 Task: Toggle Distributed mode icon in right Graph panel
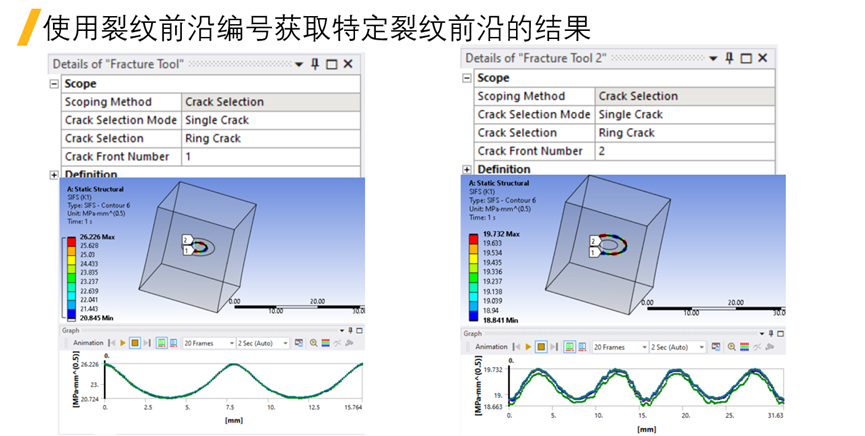[570, 347]
